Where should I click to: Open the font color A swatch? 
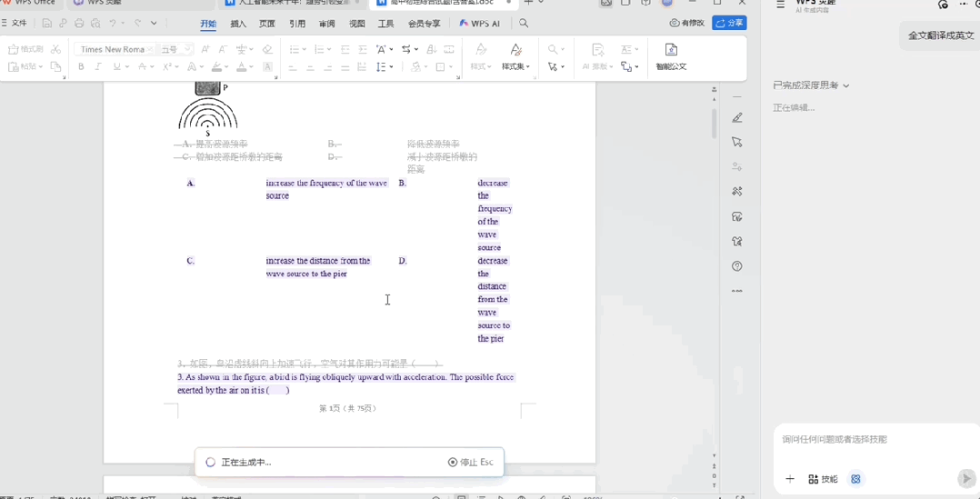pos(241,66)
